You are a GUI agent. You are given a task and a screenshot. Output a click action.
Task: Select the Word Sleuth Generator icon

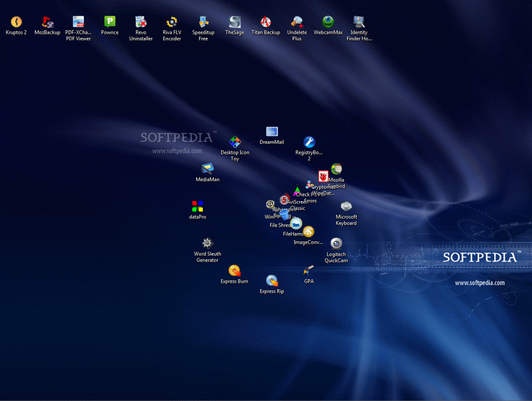tap(207, 243)
